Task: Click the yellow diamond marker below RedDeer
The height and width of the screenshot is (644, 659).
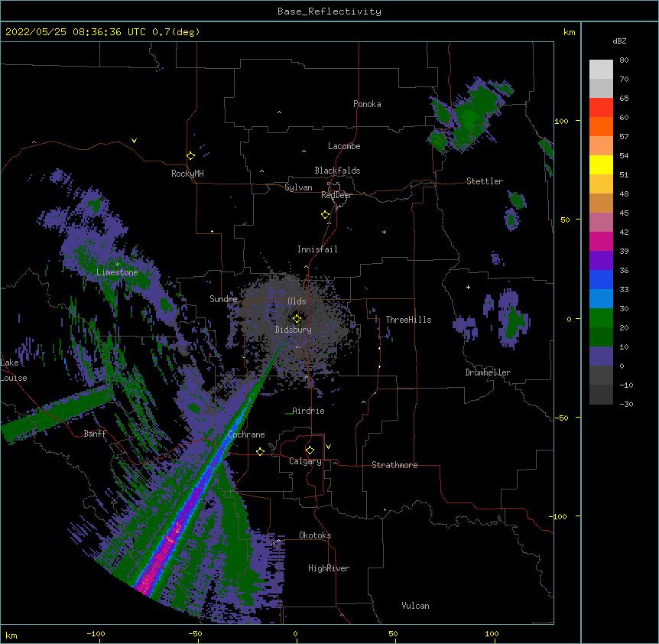Action: click(325, 215)
